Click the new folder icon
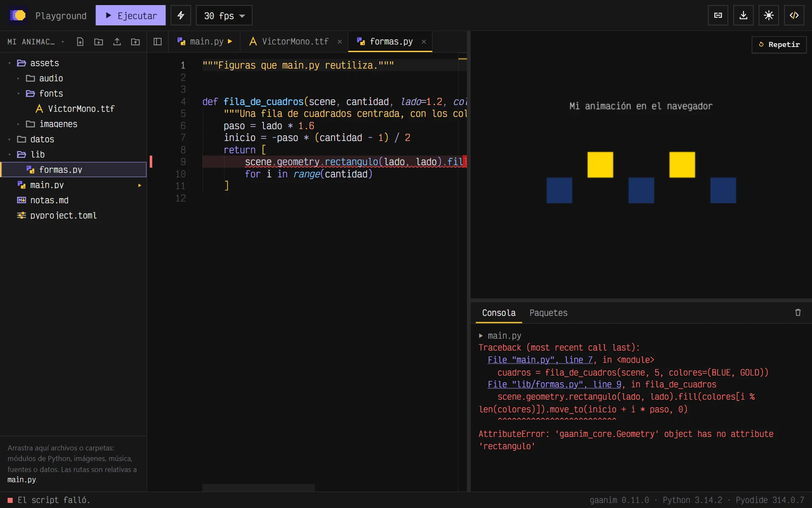 coord(99,42)
